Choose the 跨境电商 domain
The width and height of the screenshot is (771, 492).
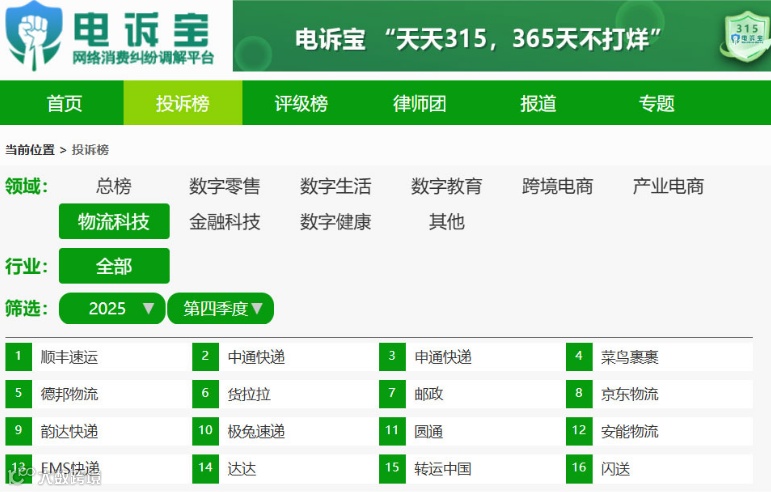(x=557, y=186)
